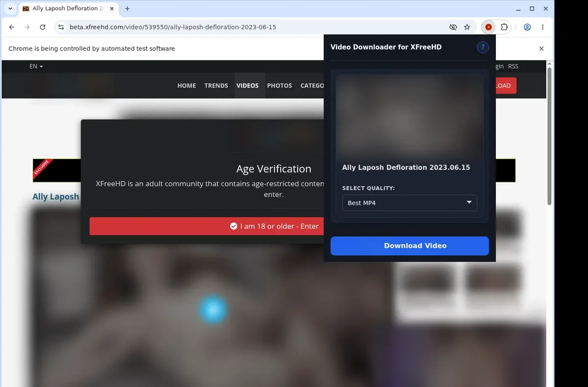This screenshot has height=387, width=588.
Task: Click the blurred video thumbnail in downloader popup
Action: 410,115
